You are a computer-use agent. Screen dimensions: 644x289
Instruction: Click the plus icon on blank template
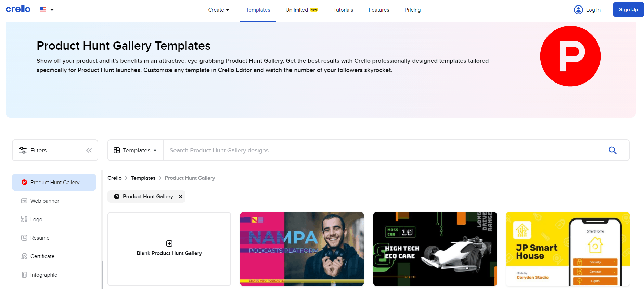pyautogui.click(x=169, y=243)
